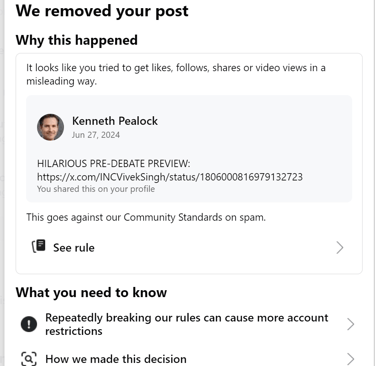Screen dimensions: 375x366
Task: Click the Kenneth Pealock name link
Action: 115,121
